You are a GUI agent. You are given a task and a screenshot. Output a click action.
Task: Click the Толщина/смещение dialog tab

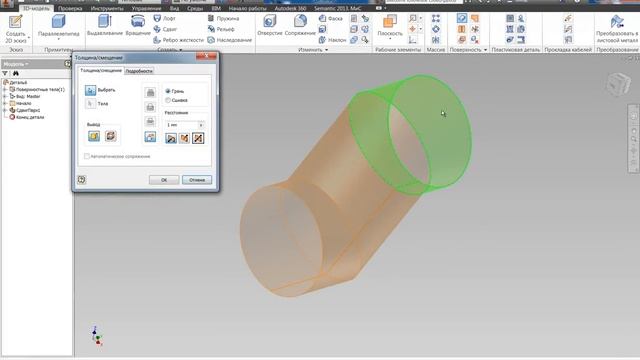[x=101, y=71]
